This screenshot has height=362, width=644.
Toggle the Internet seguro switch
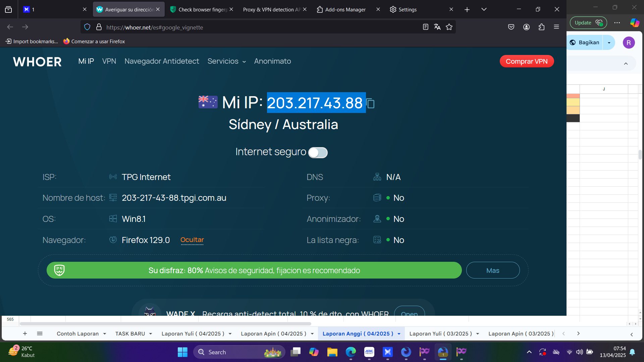click(x=318, y=153)
